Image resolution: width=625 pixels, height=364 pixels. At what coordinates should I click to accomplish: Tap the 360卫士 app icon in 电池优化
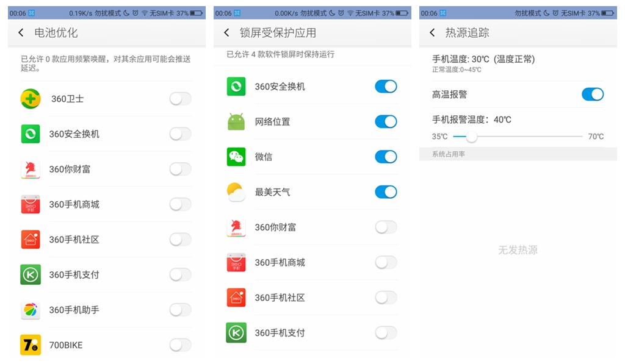(x=31, y=99)
